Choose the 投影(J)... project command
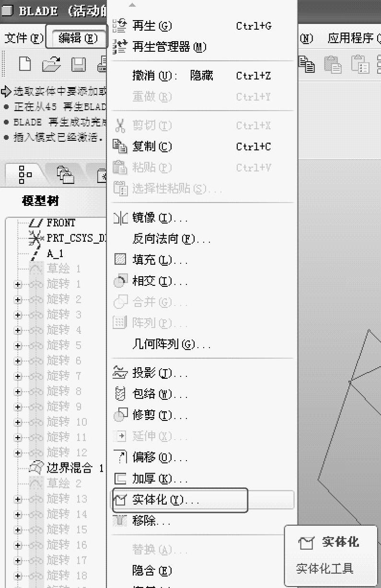Viewport: 381px width, 588px height. tap(202, 373)
